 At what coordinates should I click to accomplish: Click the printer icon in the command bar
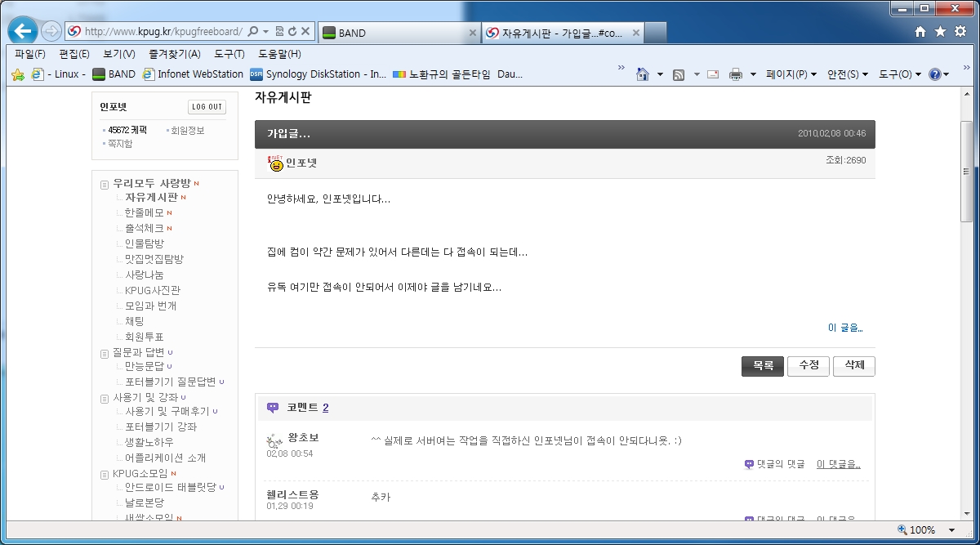[x=736, y=74]
